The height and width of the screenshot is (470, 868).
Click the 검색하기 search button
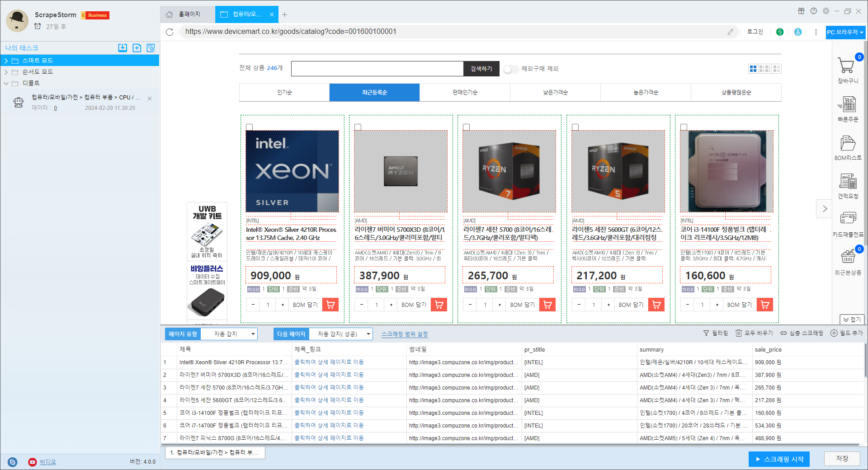481,69
